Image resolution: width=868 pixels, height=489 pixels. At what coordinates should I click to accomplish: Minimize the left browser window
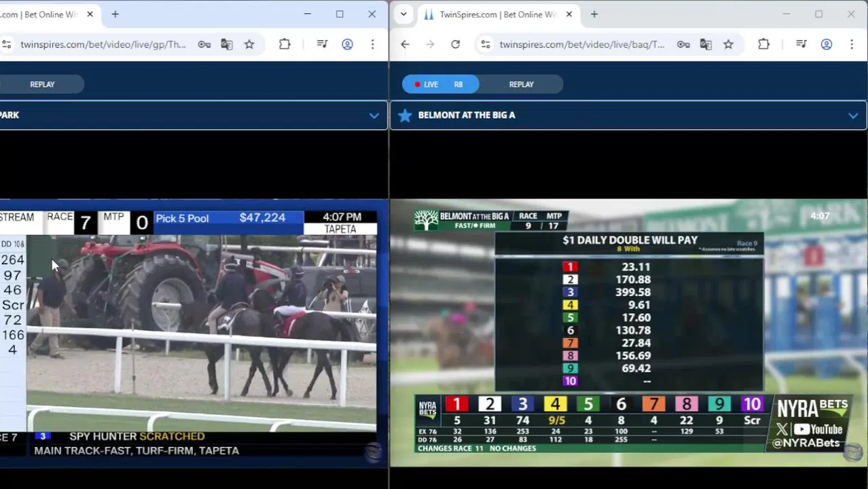pos(307,14)
